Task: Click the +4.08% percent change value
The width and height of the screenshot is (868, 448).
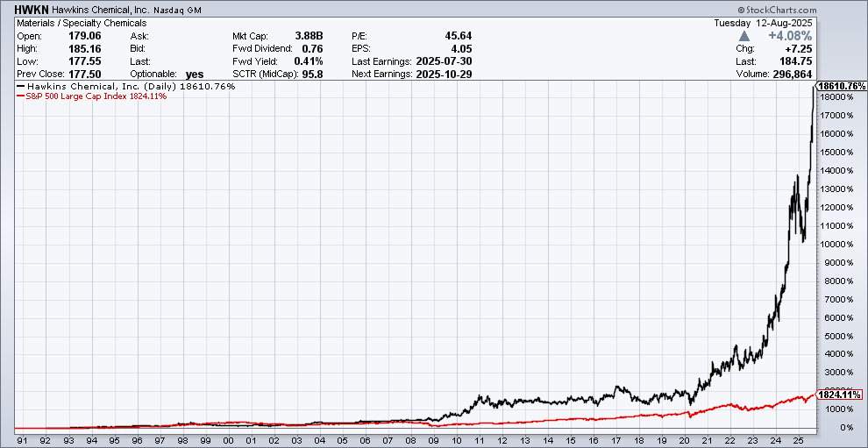Action: tap(785, 36)
